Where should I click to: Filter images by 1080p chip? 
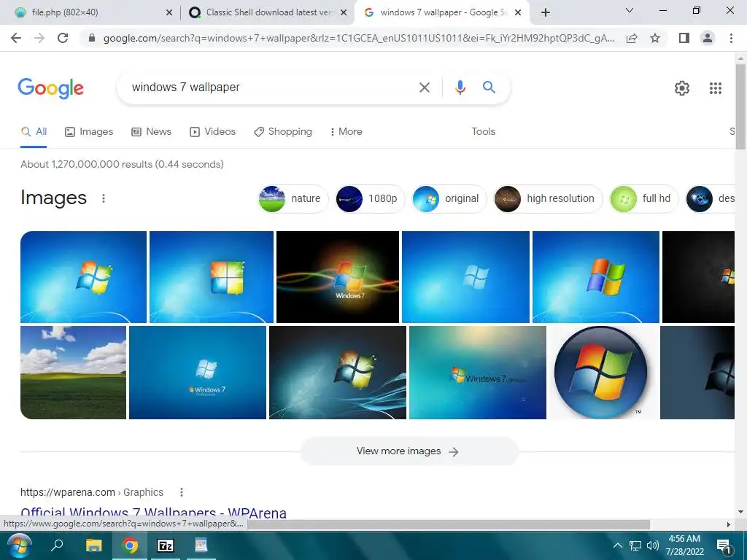[x=368, y=198]
